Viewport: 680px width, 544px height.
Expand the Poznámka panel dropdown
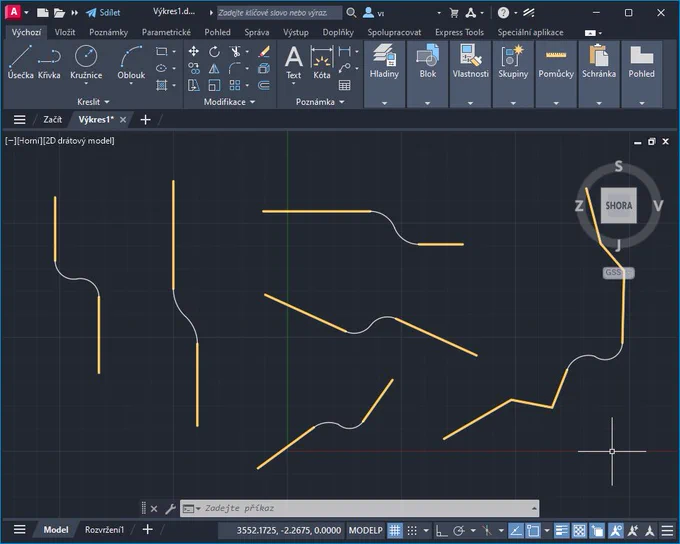[x=320, y=102]
